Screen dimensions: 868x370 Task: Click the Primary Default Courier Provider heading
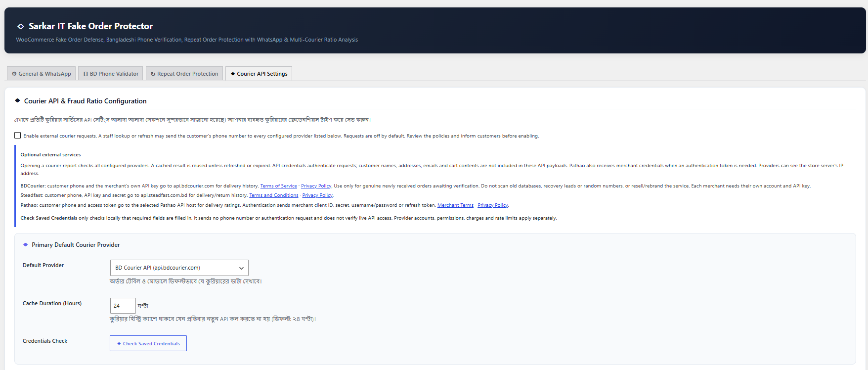[x=76, y=245]
